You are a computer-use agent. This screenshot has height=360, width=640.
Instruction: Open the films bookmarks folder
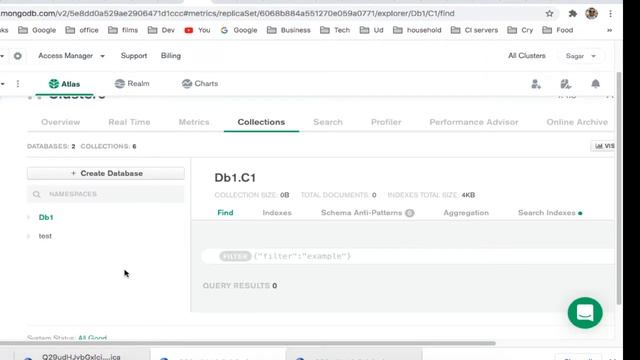pos(123,30)
